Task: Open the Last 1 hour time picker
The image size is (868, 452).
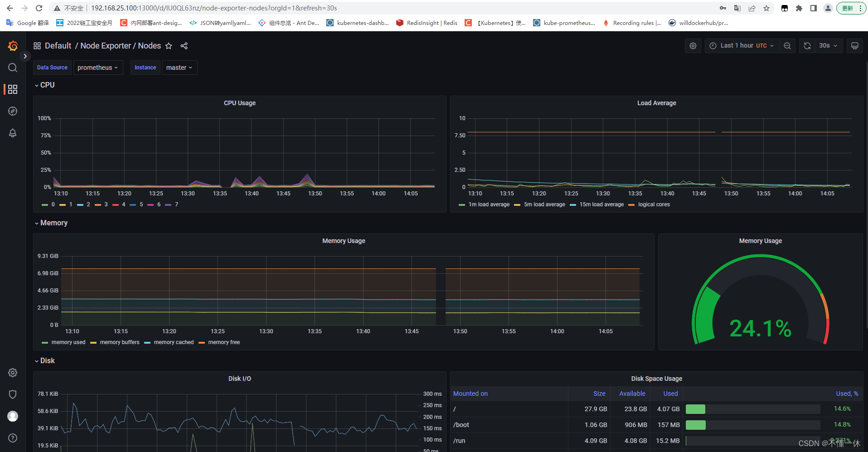Action: [x=742, y=46]
